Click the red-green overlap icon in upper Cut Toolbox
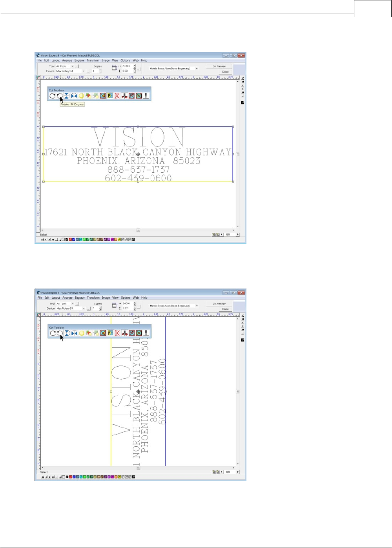392x548 pixels. tap(88, 95)
